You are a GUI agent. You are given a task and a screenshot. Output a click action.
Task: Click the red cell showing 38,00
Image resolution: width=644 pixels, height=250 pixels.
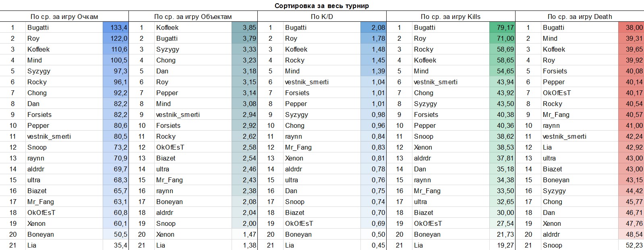(x=631, y=27)
